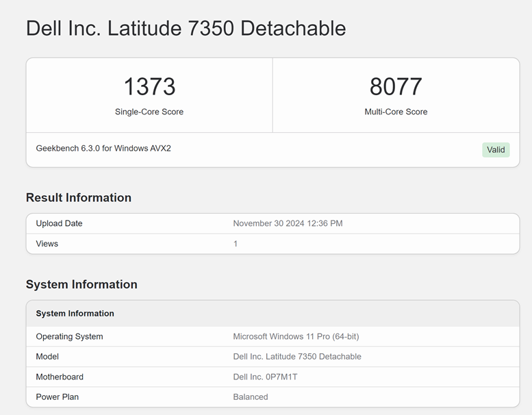Select the Multi-Core Score label
This screenshot has height=415, width=532.
click(x=396, y=112)
